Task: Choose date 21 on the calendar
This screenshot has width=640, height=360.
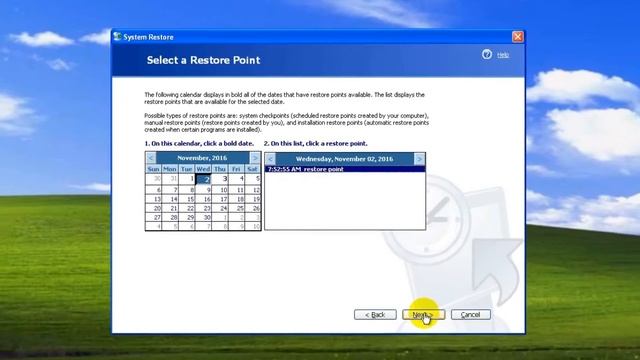Action: click(170, 208)
